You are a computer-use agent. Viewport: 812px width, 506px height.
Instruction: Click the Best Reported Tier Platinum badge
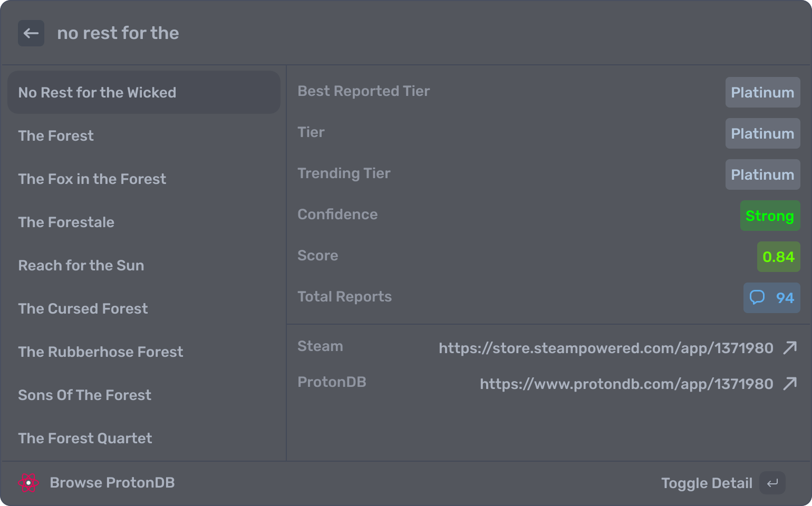(x=762, y=92)
